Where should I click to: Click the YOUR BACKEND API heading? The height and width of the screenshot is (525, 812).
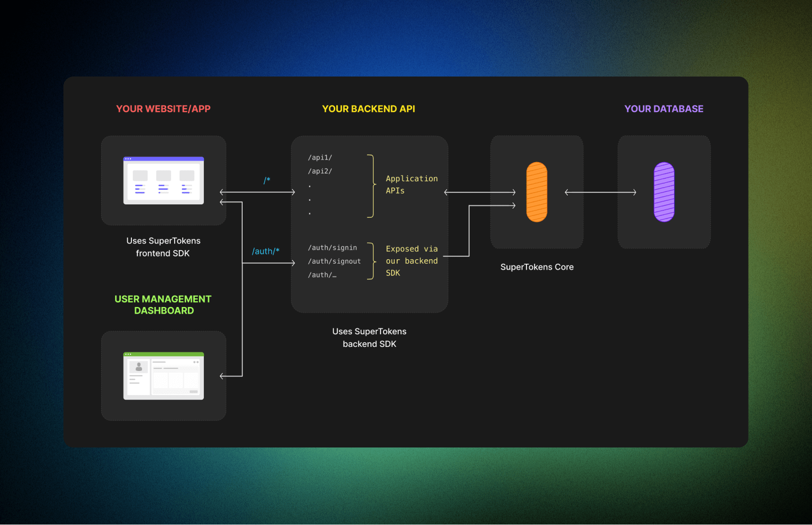[x=368, y=109]
